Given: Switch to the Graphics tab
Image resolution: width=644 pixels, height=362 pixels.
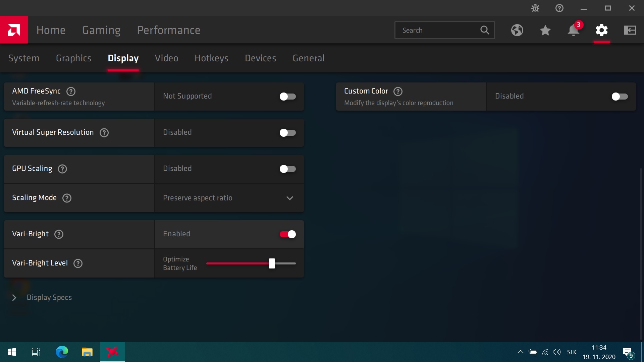Looking at the screenshot, I should click(73, 58).
